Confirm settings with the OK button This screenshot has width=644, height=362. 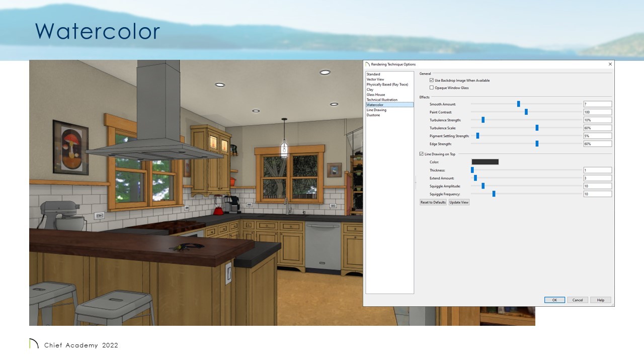pyautogui.click(x=554, y=300)
